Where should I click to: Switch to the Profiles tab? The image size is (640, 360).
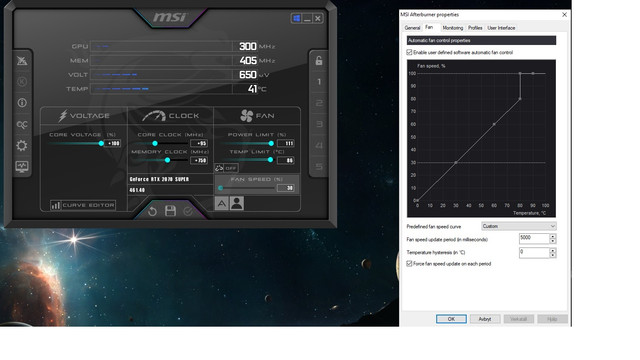click(475, 28)
